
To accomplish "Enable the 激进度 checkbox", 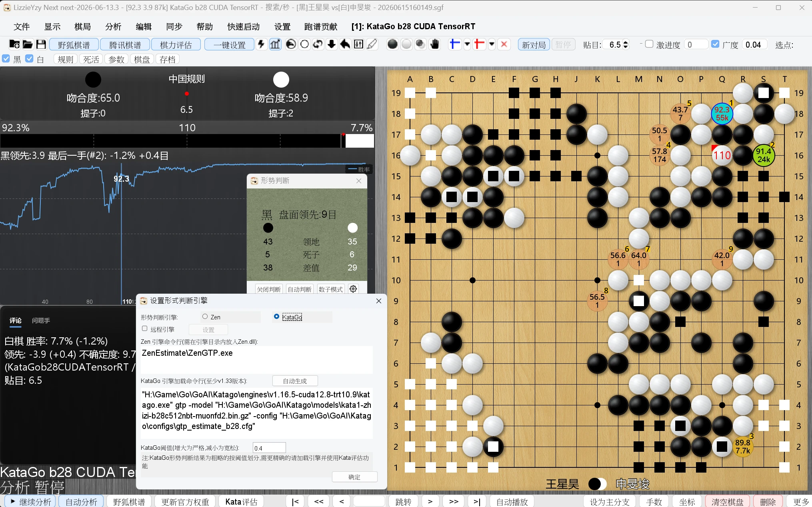I will pyautogui.click(x=649, y=44).
